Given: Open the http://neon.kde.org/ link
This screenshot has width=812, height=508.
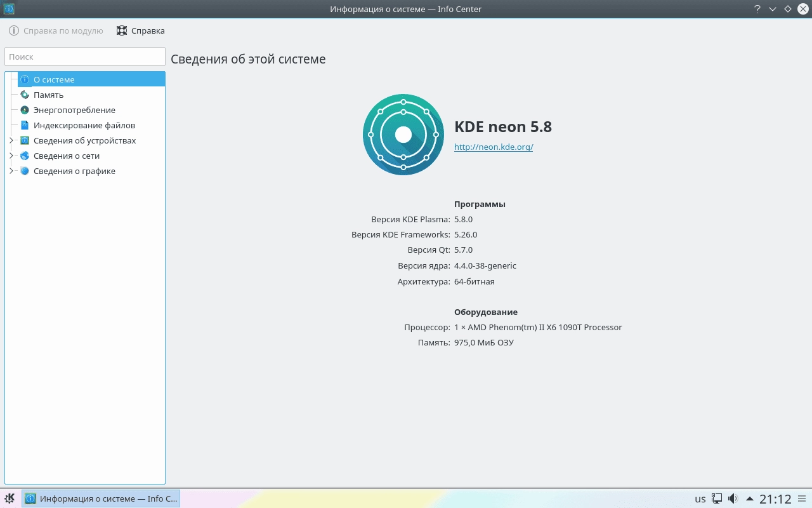Looking at the screenshot, I should point(494,147).
